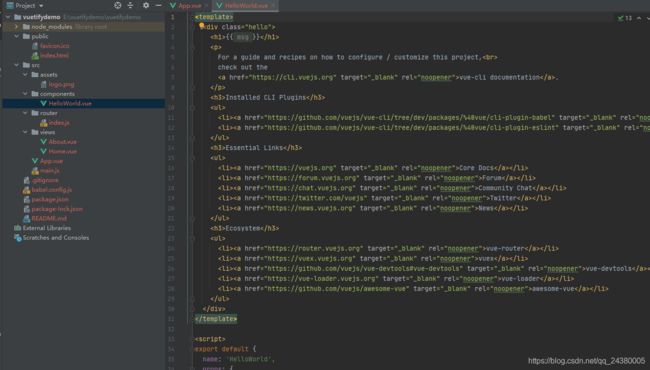Viewport: 650px width, 370px height.
Task: Collapse the views folder
Action: [x=25, y=132]
